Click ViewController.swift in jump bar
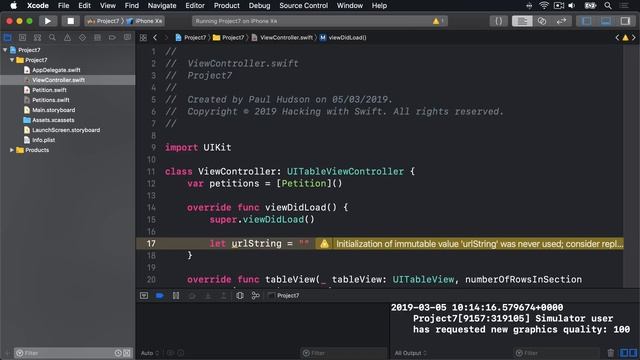The image size is (640, 360). (282, 38)
